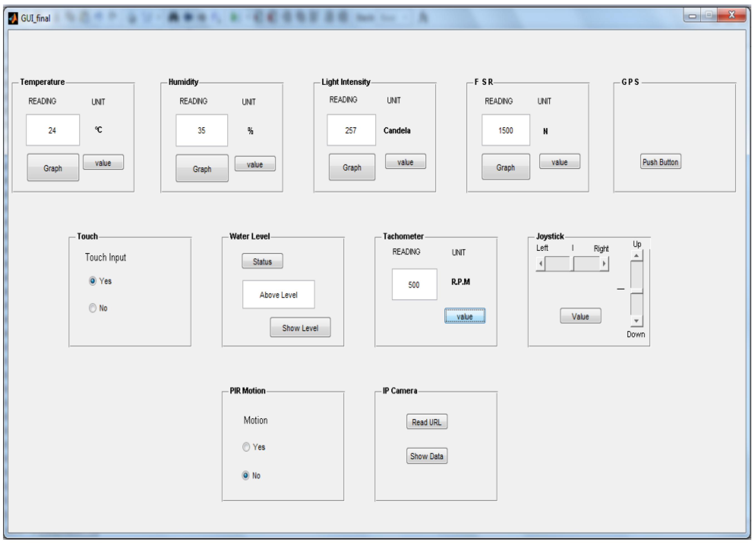
Task: Click the Water Level Status button
Action: point(262,261)
